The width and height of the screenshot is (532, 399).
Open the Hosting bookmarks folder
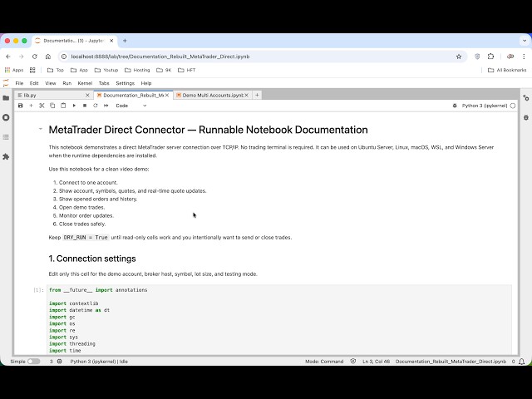point(137,70)
